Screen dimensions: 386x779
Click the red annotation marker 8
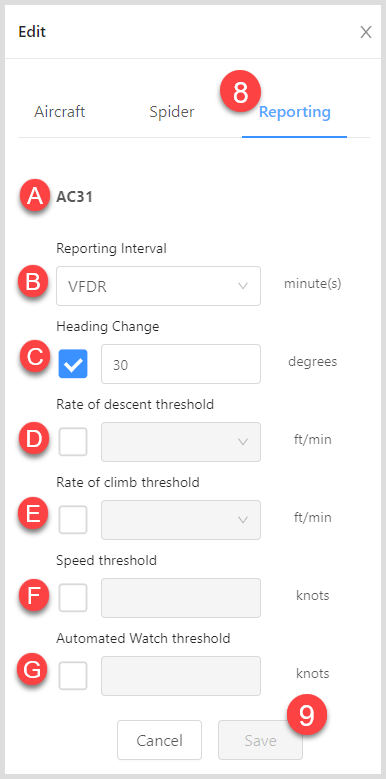[x=240, y=91]
